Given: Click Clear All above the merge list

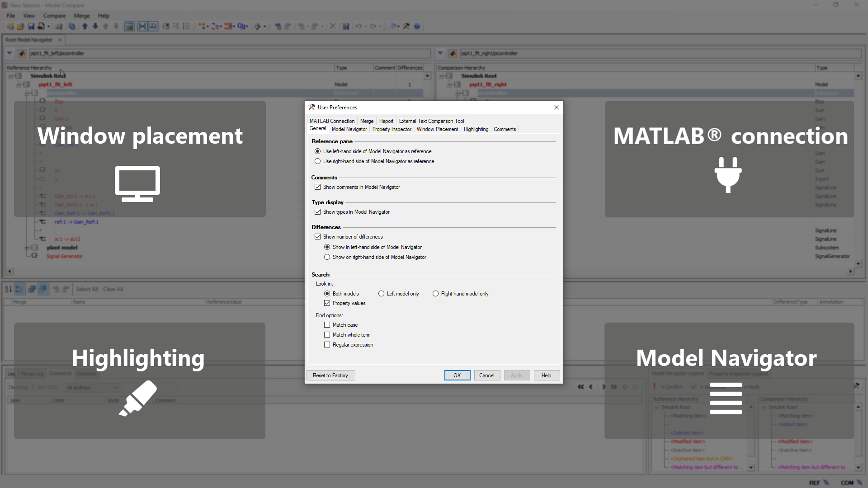Looking at the screenshot, I should click(113, 289).
